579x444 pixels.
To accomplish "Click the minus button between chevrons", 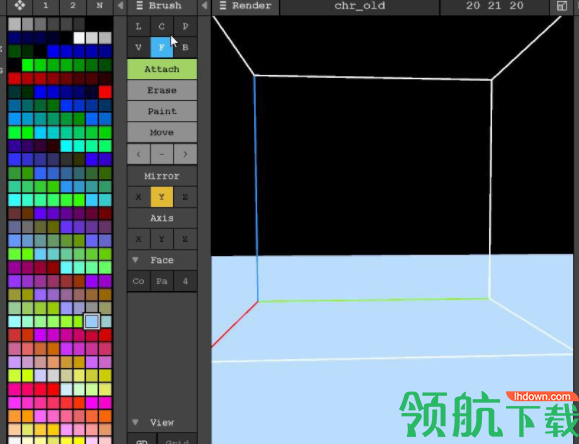I will (x=162, y=154).
